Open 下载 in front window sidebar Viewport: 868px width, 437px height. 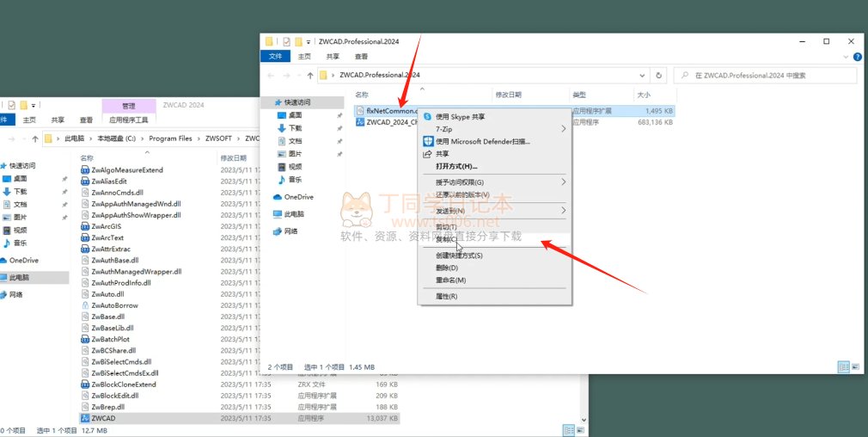pos(295,128)
